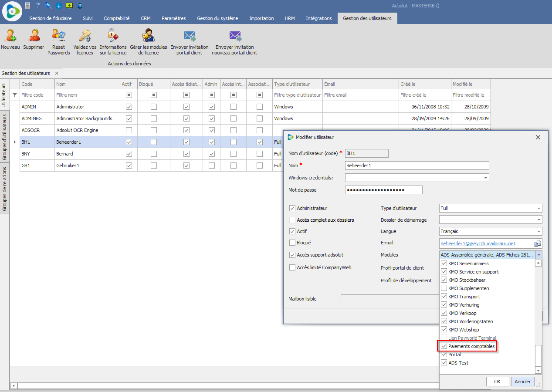
Task: Open the Paramètres ribbon tab
Action: (x=174, y=18)
